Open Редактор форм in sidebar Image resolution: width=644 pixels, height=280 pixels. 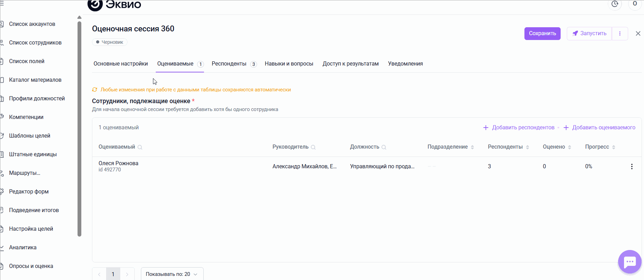[29, 192]
